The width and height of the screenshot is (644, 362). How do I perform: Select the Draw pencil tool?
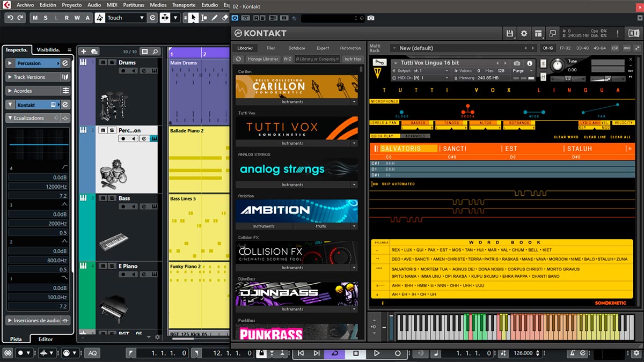point(215,18)
